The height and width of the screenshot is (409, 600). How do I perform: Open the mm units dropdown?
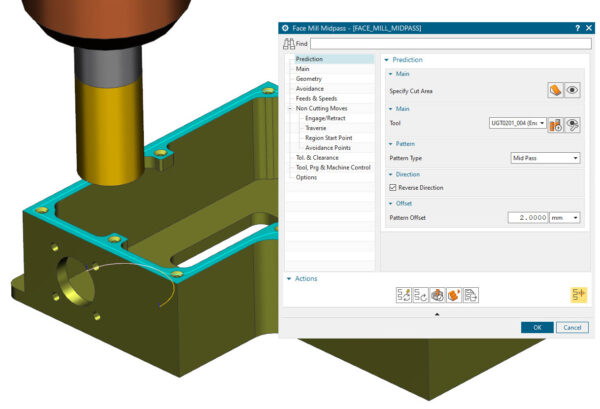point(566,217)
